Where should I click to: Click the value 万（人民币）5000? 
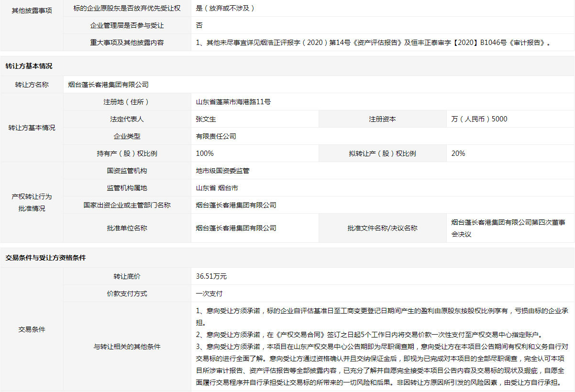479,119
